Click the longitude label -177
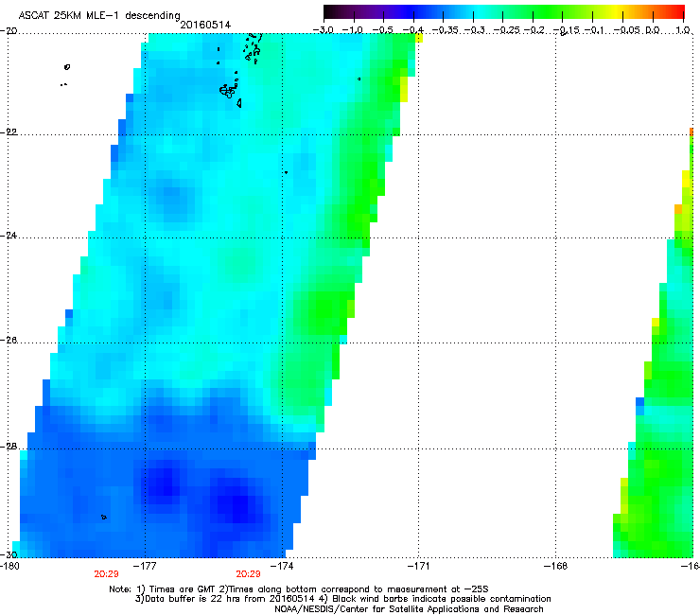The height and width of the screenshot is (615, 700). click(145, 567)
